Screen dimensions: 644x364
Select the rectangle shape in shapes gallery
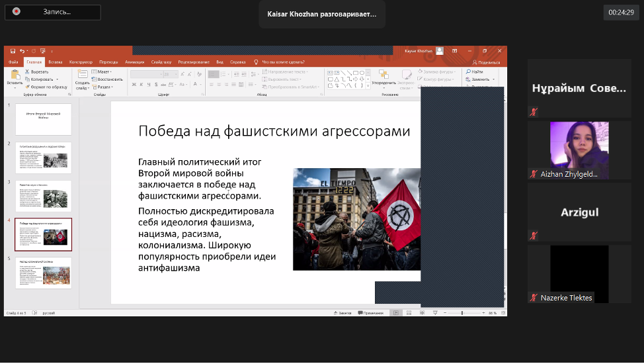(x=356, y=73)
